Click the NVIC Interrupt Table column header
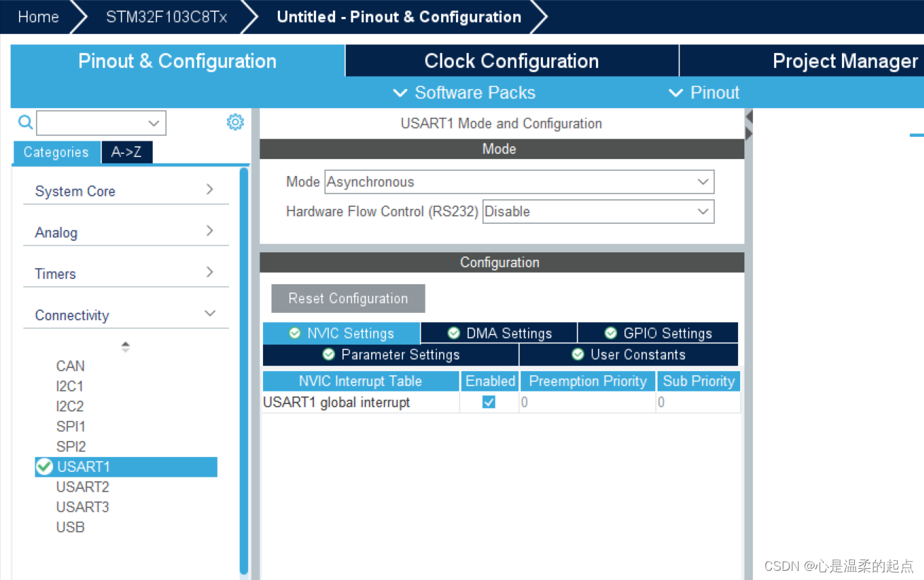Image resolution: width=924 pixels, height=580 pixels. tap(361, 381)
